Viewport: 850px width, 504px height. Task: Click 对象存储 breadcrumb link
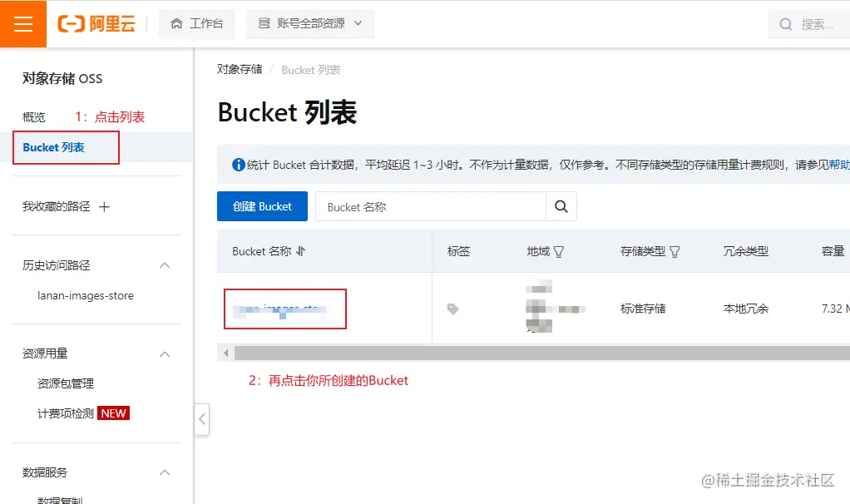(240, 69)
